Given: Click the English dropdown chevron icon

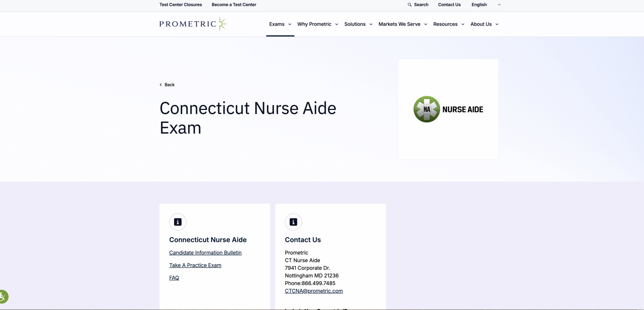Looking at the screenshot, I should [x=499, y=5].
